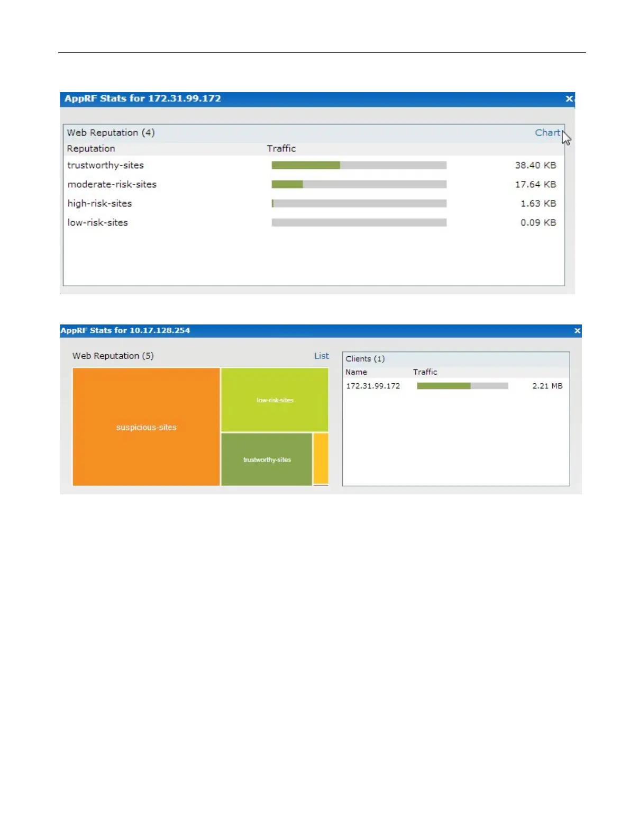This screenshot has height=840, width=630.
Task: Click the low-risk-sites traffic bar
Action: point(359,222)
